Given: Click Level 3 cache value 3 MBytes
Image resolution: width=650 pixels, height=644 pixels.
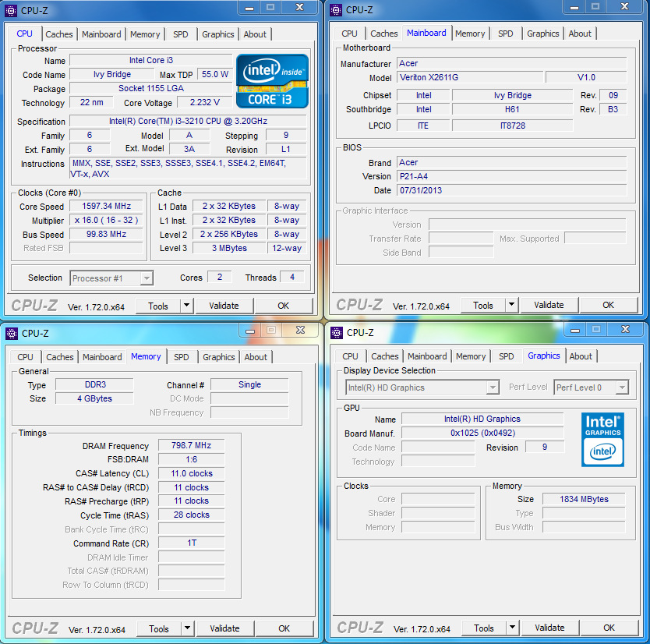Looking at the screenshot, I should [x=229, y=248].
